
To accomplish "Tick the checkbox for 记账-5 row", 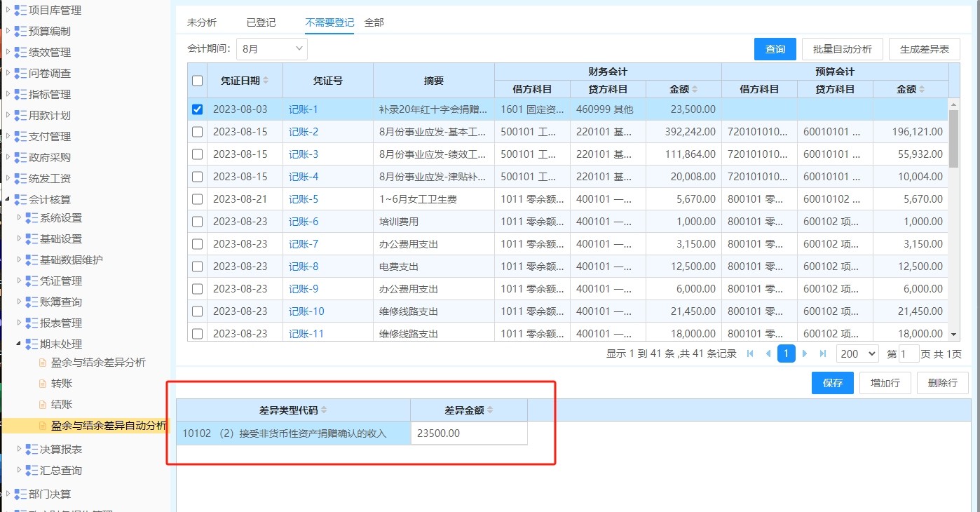I will pyautogui.click(x=197, y=199).
